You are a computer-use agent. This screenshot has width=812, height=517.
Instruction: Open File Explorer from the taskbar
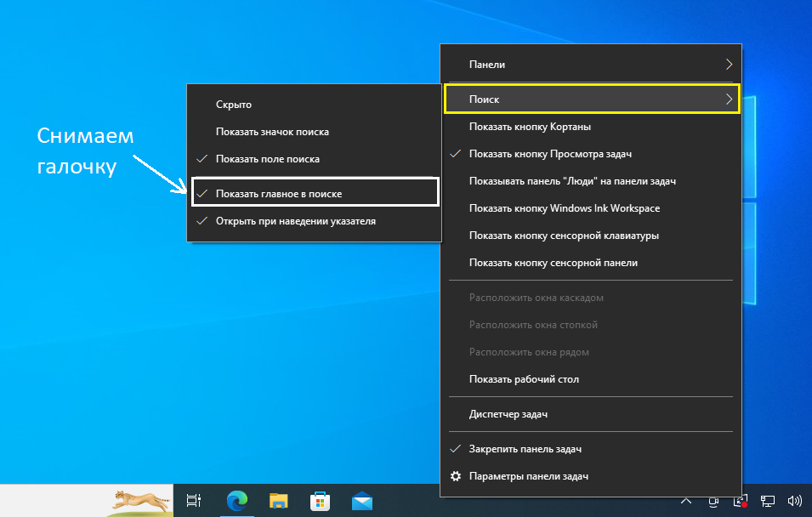279,501
